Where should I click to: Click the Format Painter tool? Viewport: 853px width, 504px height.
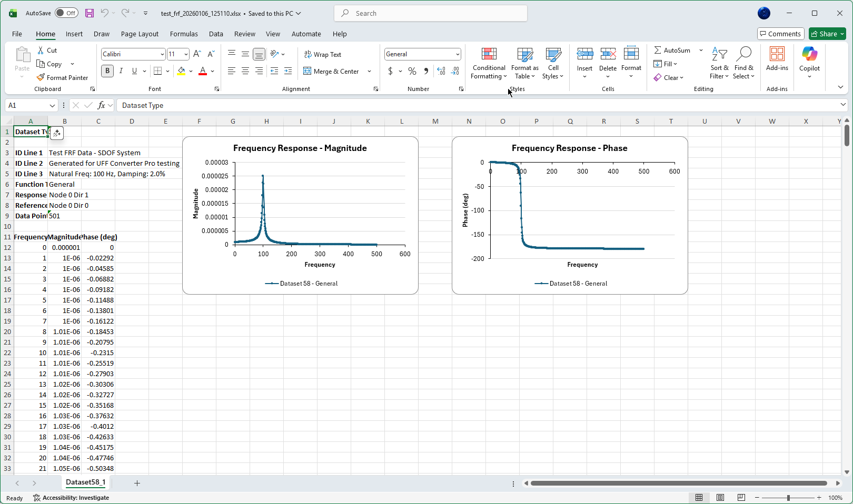pyautogui.click(x=63, y=77)
